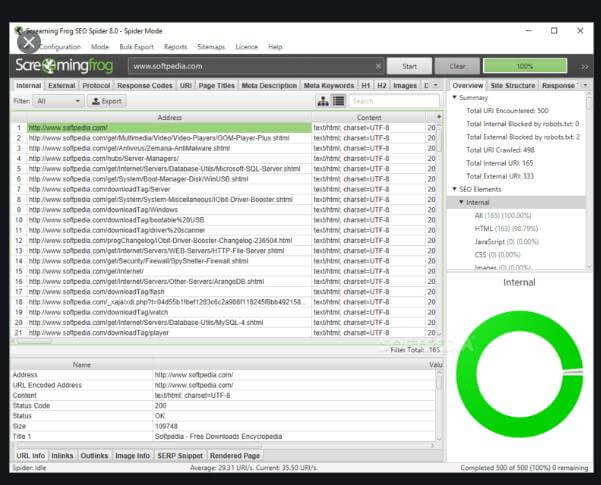Open the right panel tabs overflow dropdown
This screenshot has height=485, width=601.
pos(585,85)
